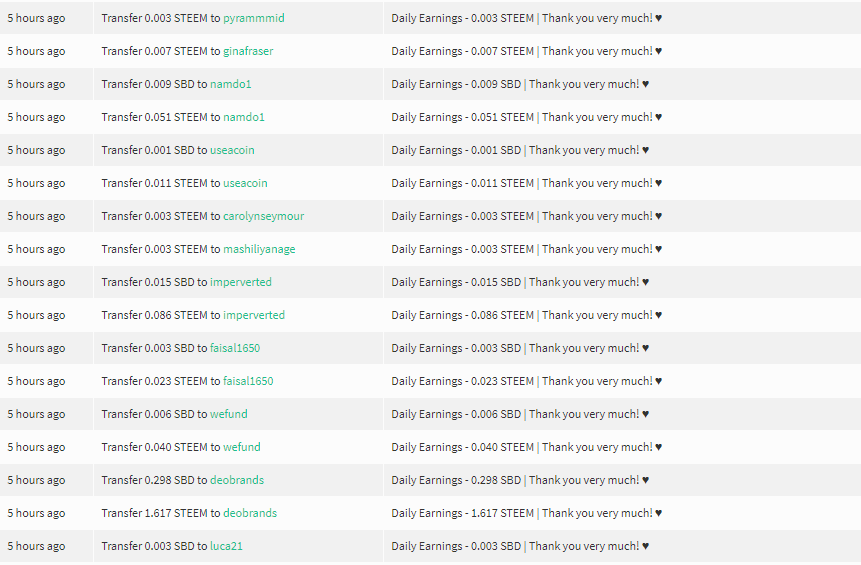Select memo 'Daily Earnings - 0.001 SBD'

tap(456, 150)
